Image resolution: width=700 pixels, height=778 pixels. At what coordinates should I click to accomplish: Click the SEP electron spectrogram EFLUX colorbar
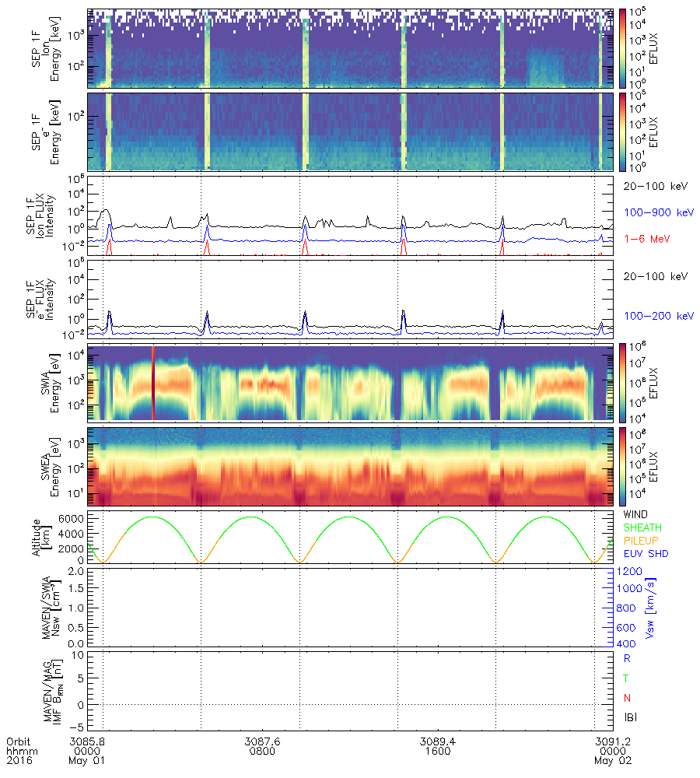(x=622, y=131)
